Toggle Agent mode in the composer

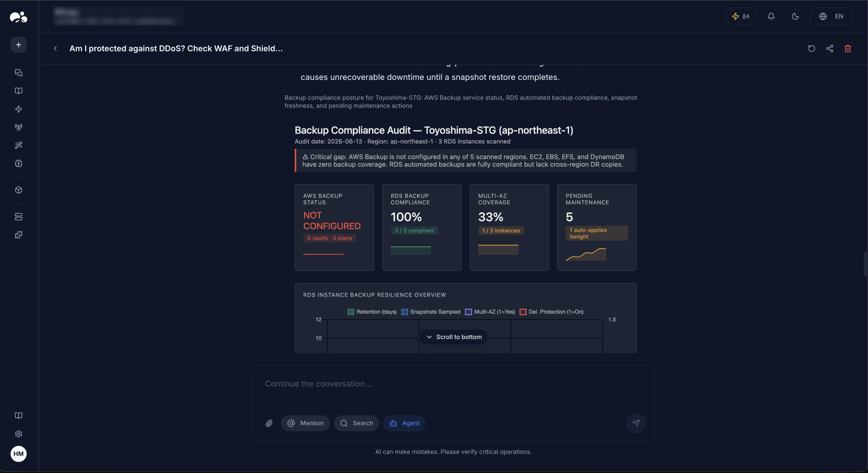point(404,423)
